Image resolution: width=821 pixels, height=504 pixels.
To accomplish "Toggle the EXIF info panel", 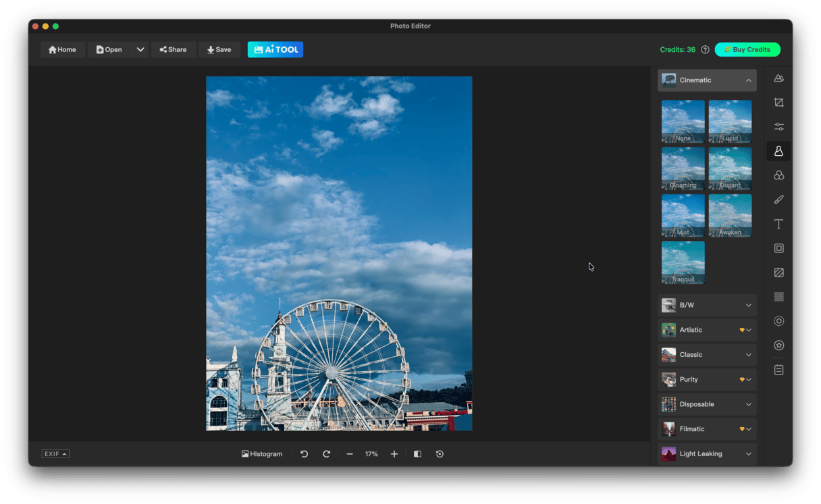I will [x=55, y=454].
